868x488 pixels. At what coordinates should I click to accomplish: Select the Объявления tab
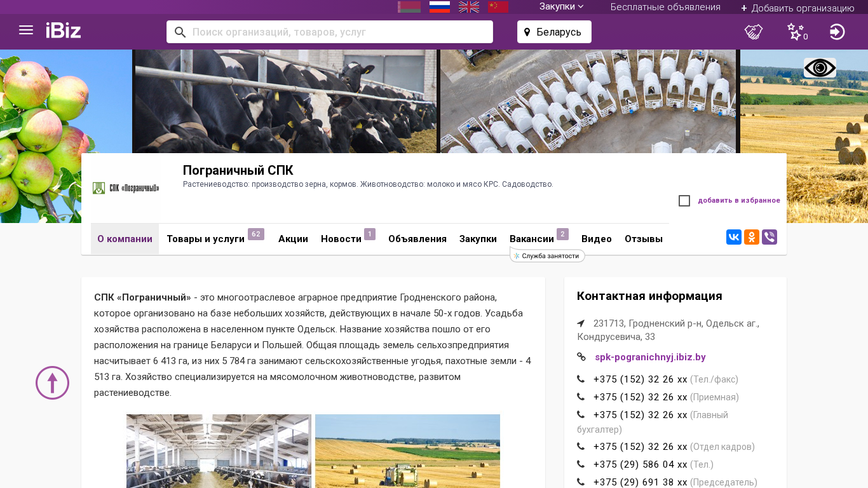pyautogui.click(x=417, y=239)
